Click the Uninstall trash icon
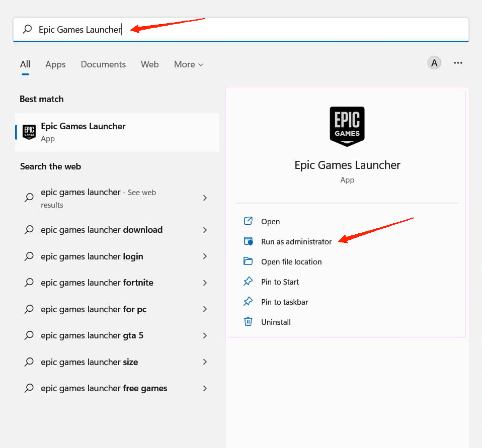This screenshot has height=448, width=482. coord(248,322)
